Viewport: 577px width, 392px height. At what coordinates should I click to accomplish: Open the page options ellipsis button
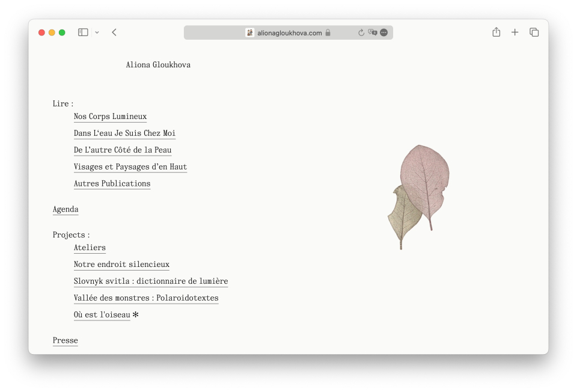(384, 32)
